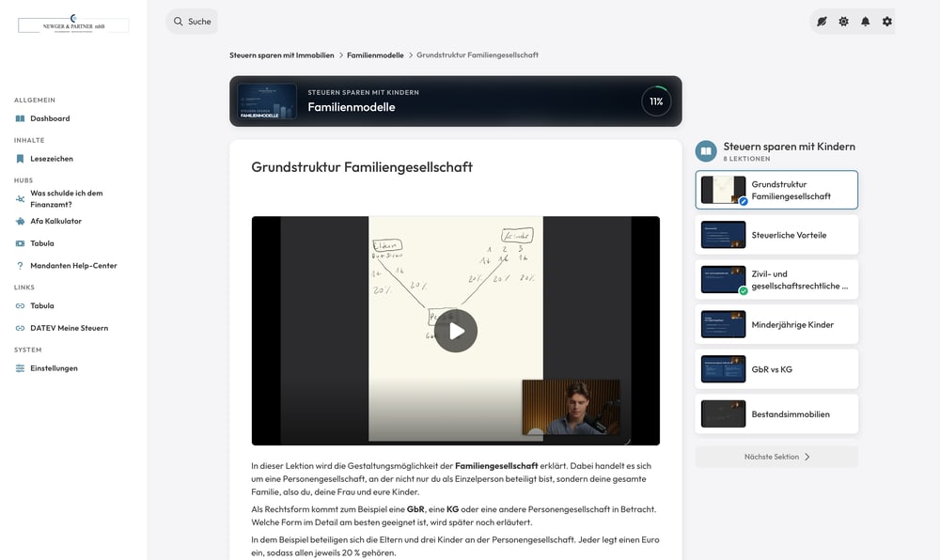Click the Tabula hub icon under Hubs
Image resolution: width=940 pixels, height=560 pixels.
[x=20, y=243]
